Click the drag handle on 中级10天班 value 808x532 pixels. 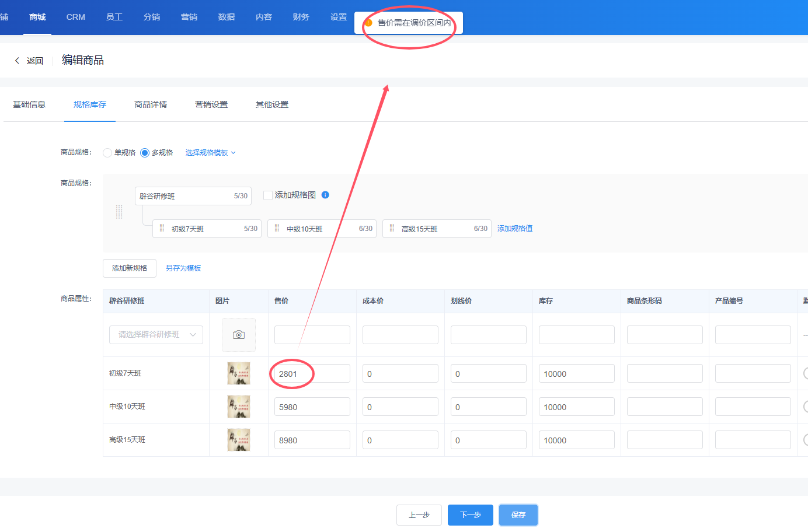(277, 229)
